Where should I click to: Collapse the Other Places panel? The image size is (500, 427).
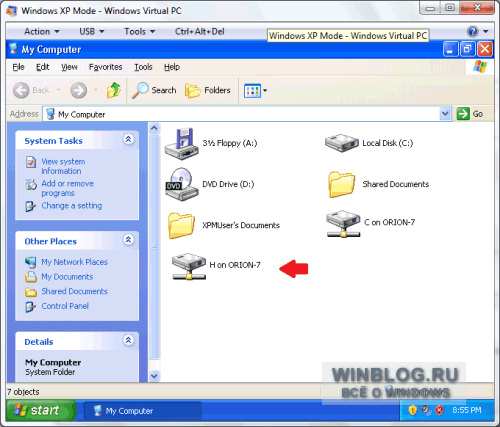(129, 240)
